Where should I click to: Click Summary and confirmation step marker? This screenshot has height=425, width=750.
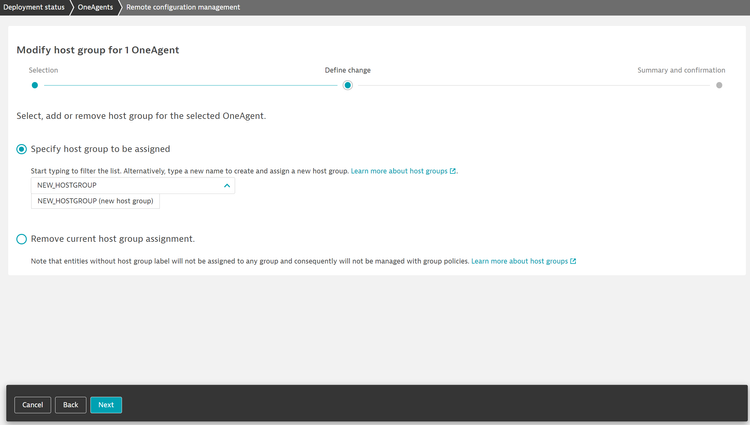tap(719, 86)
